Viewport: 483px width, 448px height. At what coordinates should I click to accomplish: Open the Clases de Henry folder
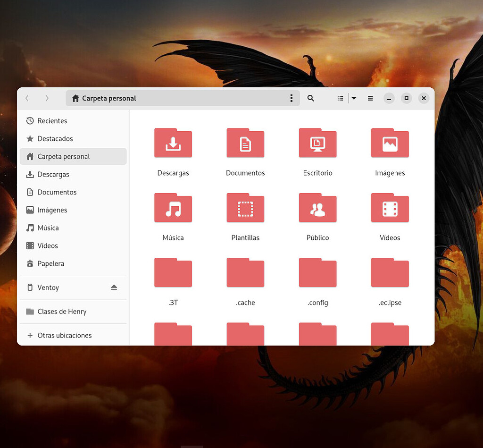[62, 312]
